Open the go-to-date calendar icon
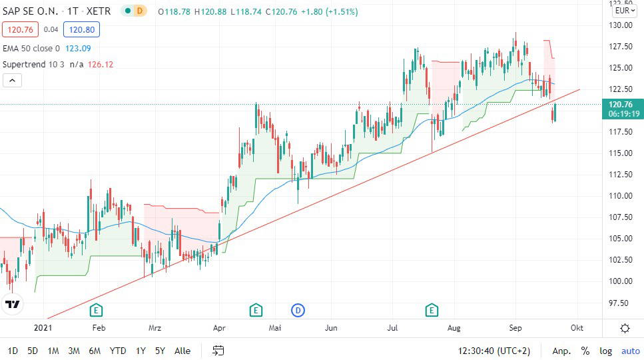Viewport: 644px width, 360px height. (x=218, y=351)
